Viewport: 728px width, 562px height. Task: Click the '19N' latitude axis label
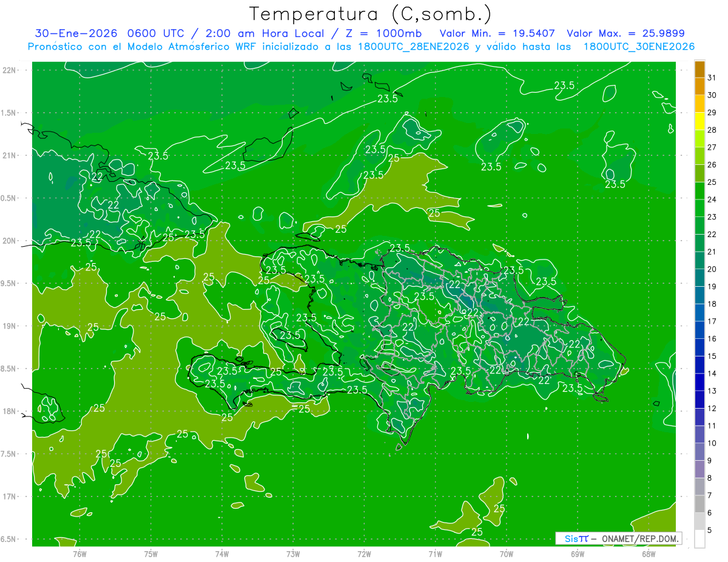[x=9, y=326]
